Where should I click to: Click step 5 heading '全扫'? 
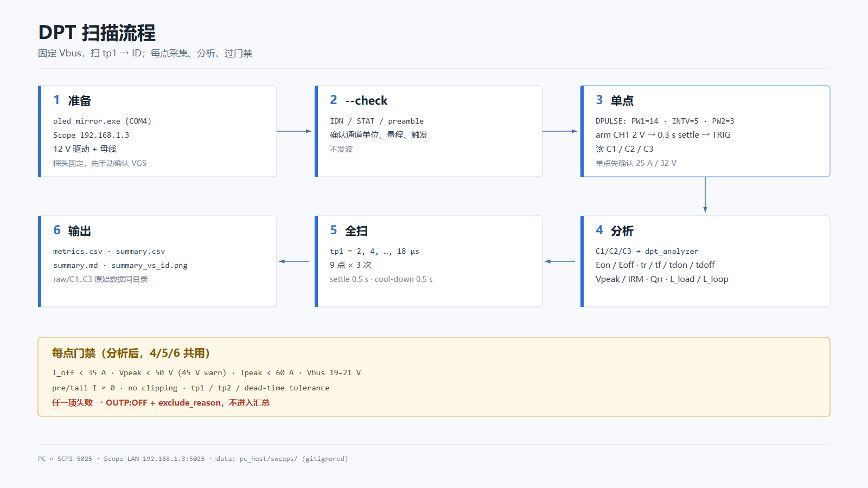[x=356, y=231]
